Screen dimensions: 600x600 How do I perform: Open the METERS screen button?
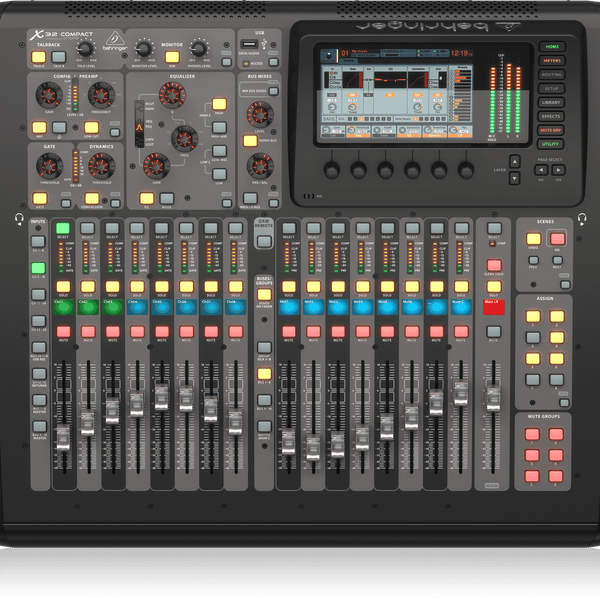click(x=551, y=60)
